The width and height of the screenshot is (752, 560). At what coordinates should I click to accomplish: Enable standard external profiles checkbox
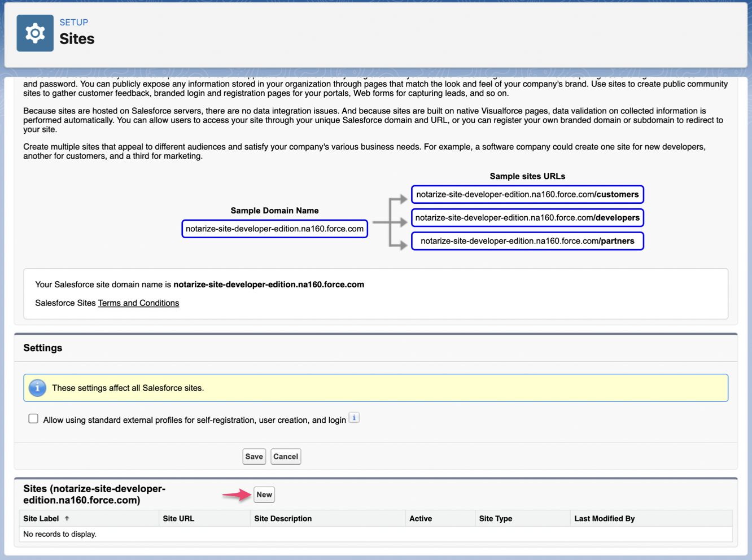point(33,419)
